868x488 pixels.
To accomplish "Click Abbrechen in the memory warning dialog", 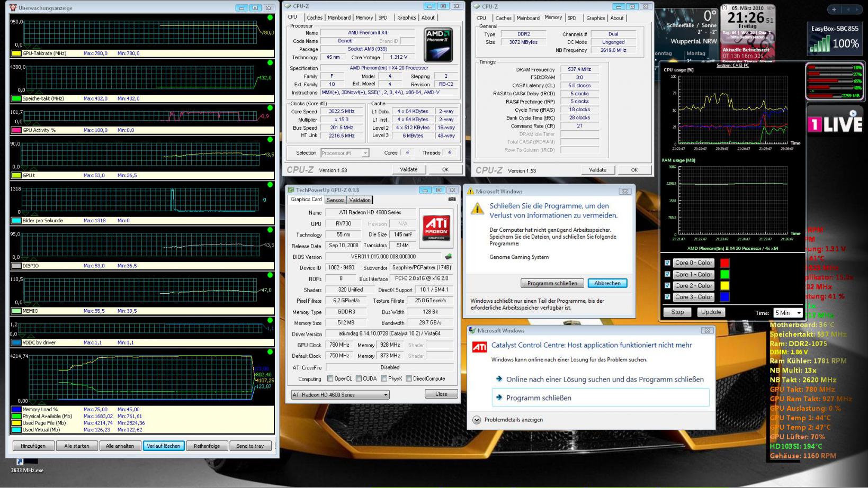I will click(x=607, y=283).
